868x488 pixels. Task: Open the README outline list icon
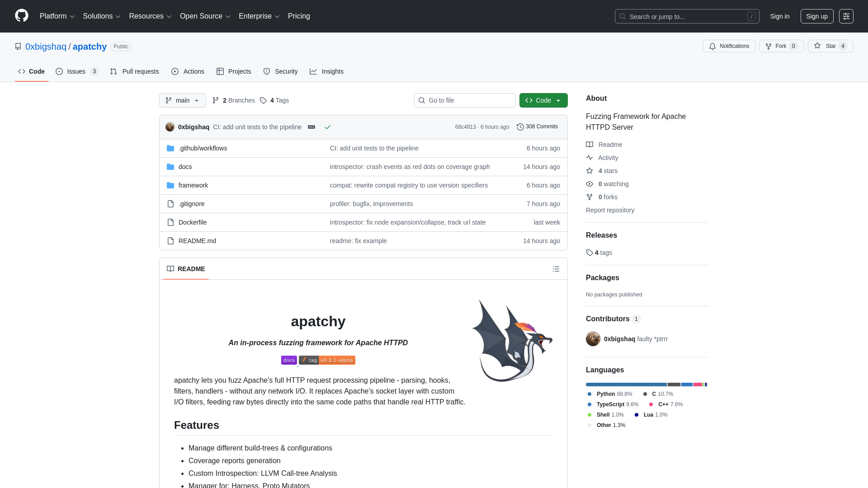click(556, 269)
